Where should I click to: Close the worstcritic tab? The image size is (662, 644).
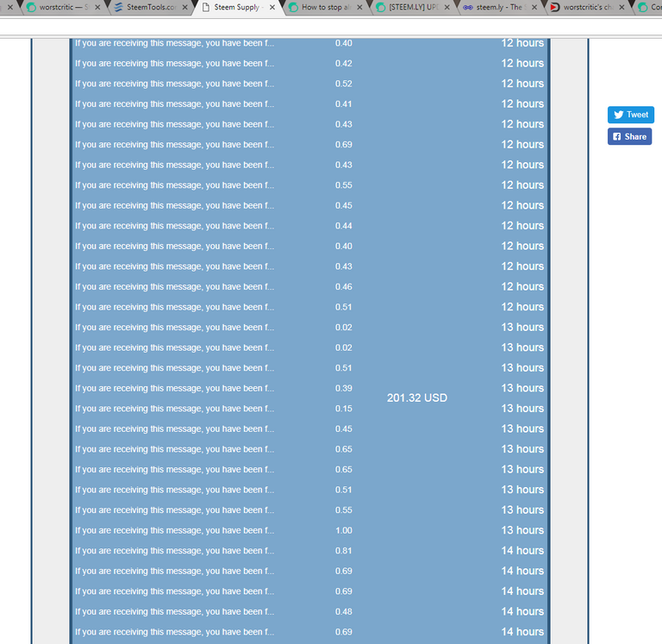coord(97,7)
